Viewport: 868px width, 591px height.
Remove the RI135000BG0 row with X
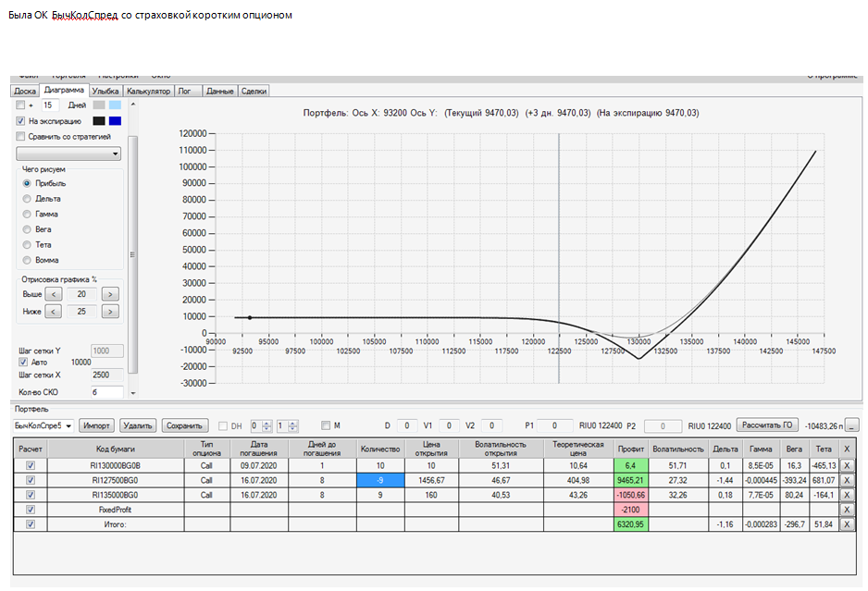coord(847,495)
